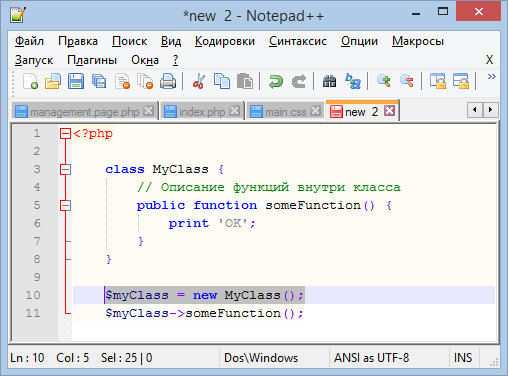
Task: Undo last action green arrow
Action: coord(276,81)
